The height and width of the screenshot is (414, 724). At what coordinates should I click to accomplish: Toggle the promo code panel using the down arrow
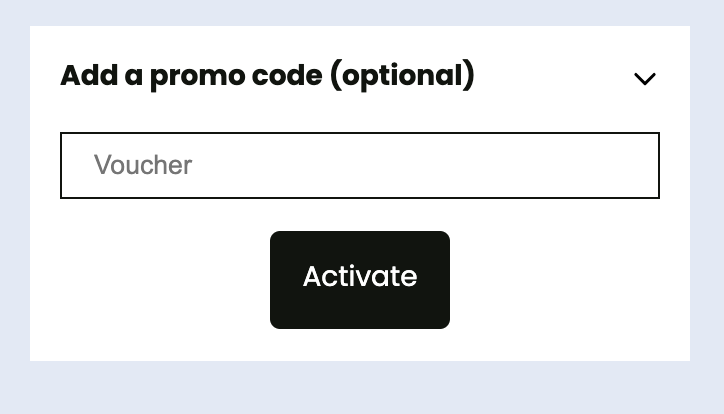point(645,79)
